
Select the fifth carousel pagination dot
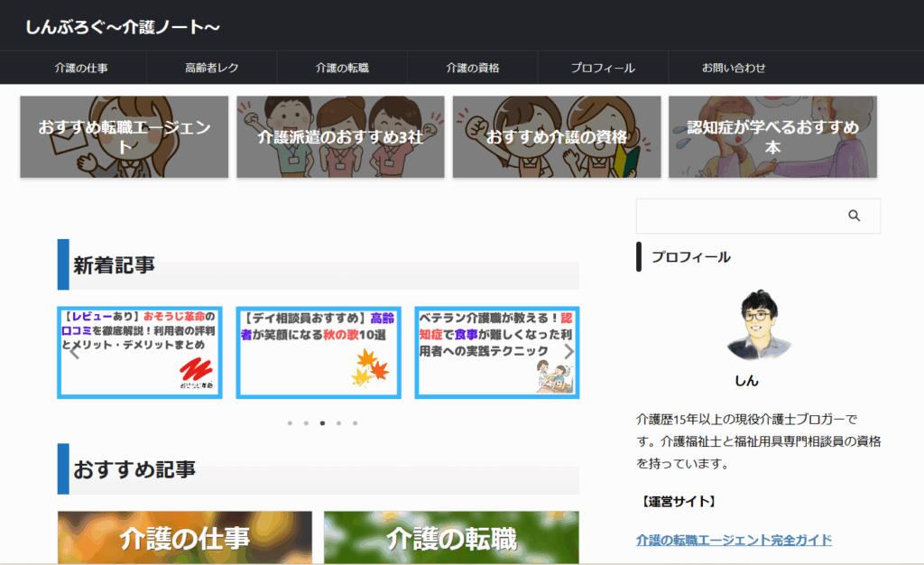point(355,422)
